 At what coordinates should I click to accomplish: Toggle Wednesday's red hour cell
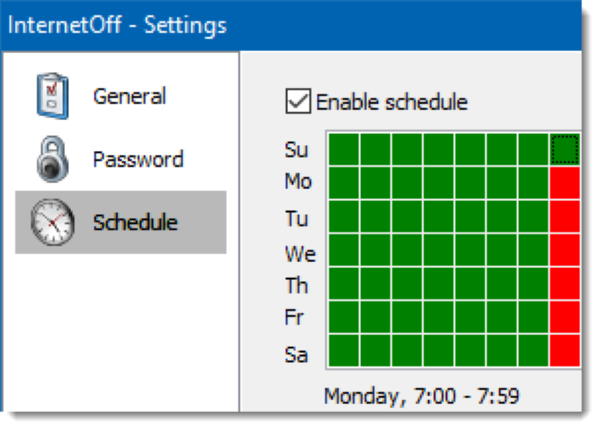tap(565, 250)
